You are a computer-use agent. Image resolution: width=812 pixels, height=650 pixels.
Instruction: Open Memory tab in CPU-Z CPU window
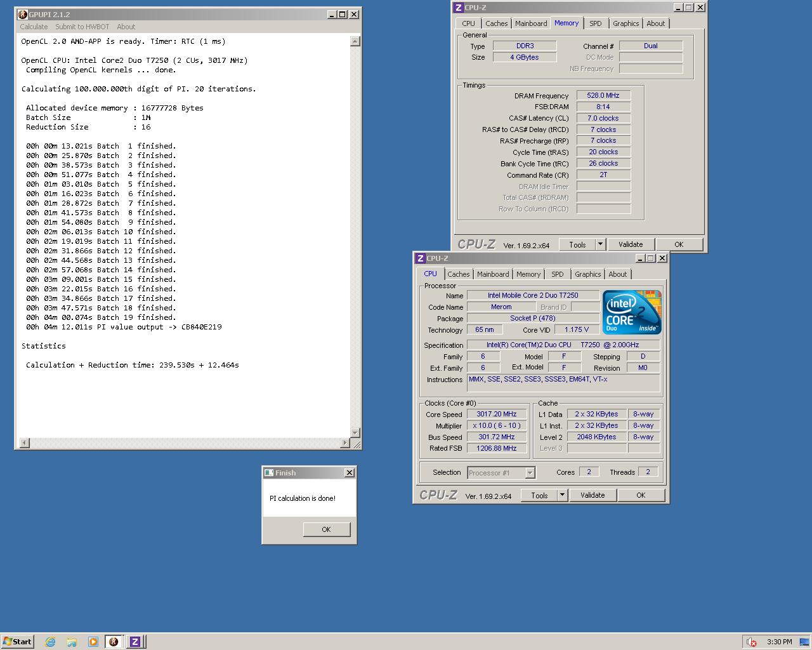pyautogui.click(x=528, y=274)
